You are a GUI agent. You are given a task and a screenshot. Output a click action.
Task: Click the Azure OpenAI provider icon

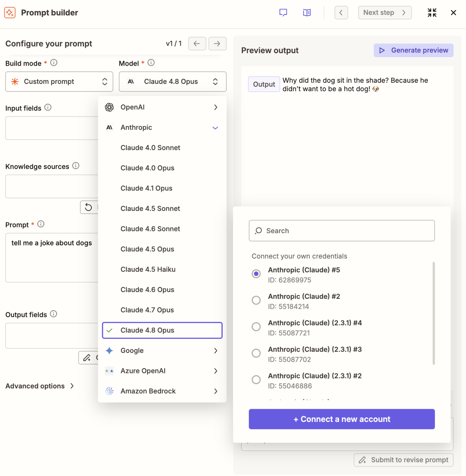pyautogui.click(x=109, y=371)
